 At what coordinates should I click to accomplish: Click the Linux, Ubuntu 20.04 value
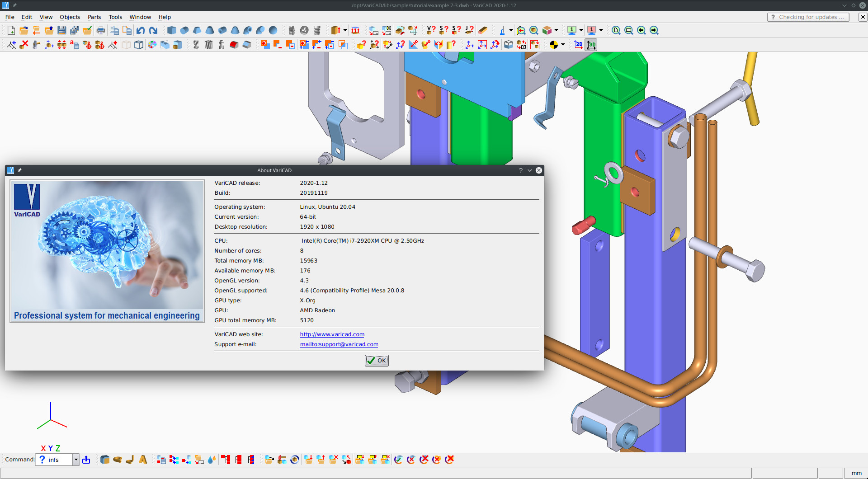click(327, 207)
